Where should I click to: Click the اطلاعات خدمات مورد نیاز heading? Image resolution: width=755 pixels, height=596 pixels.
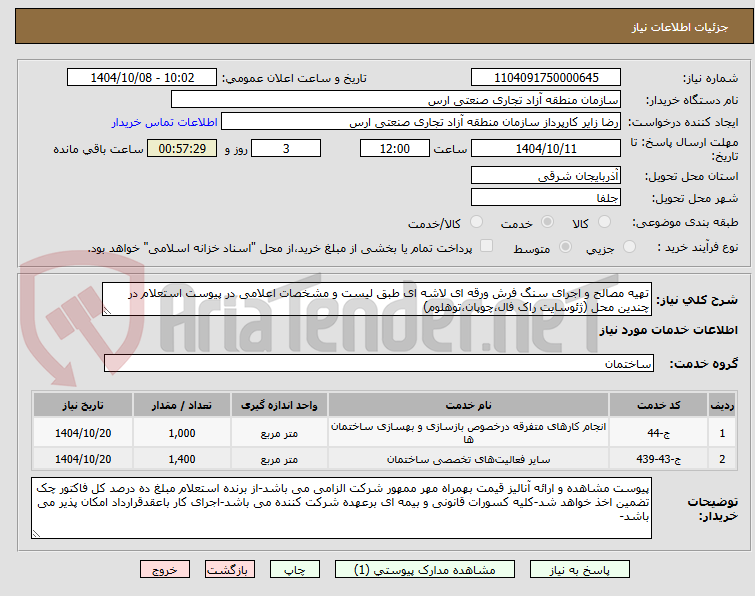[668, 330]
